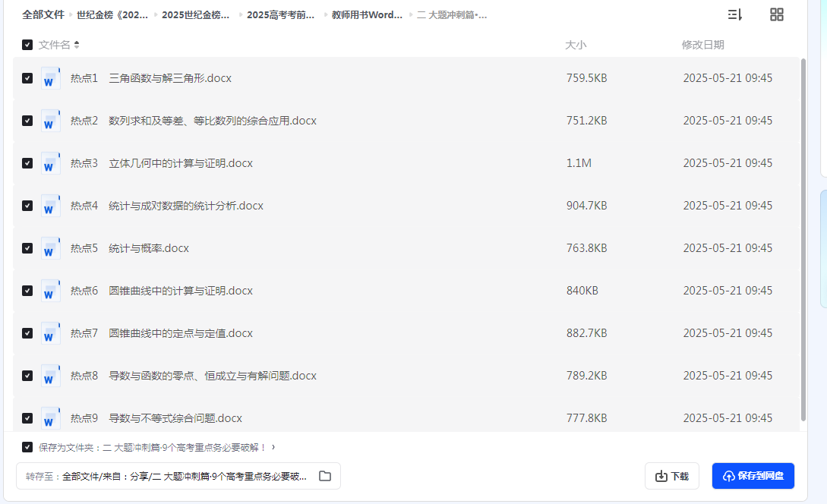Uncheck the 热点2 数列求和 file checkbox
The image size is (827, 504).
pos(27,121)
